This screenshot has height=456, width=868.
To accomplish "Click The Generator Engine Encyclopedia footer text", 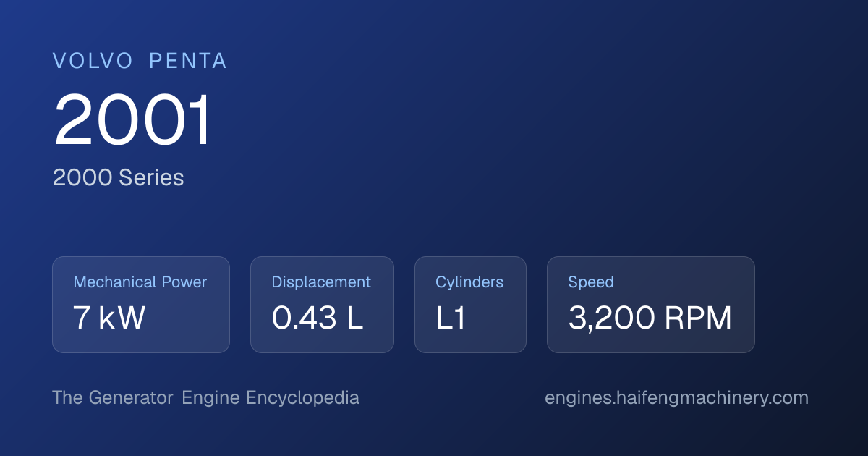I will point(205,398).
